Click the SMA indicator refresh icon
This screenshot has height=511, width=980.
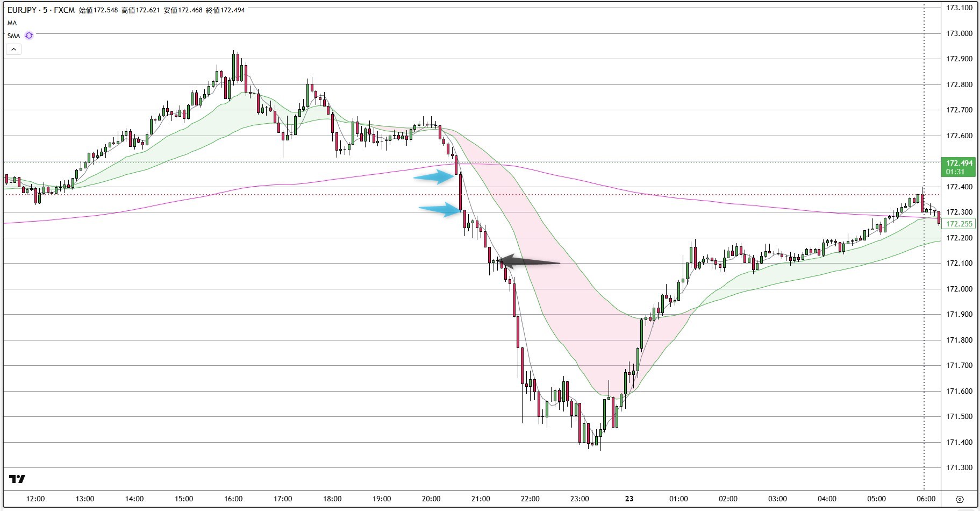coord(29,36)
